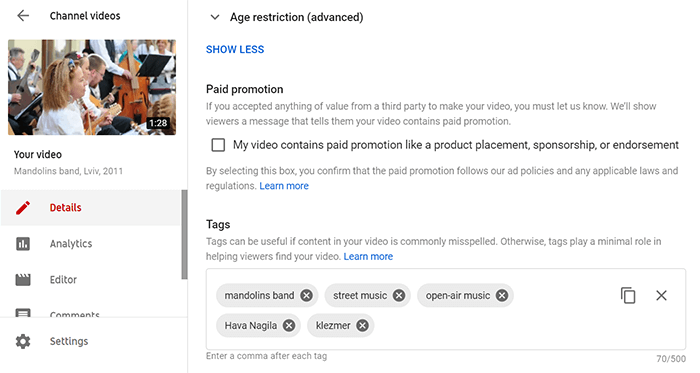The height and width of the screenshot is (373, 700).
Task: Remove the 'mandolins band' tag
Action: point(306,295)
